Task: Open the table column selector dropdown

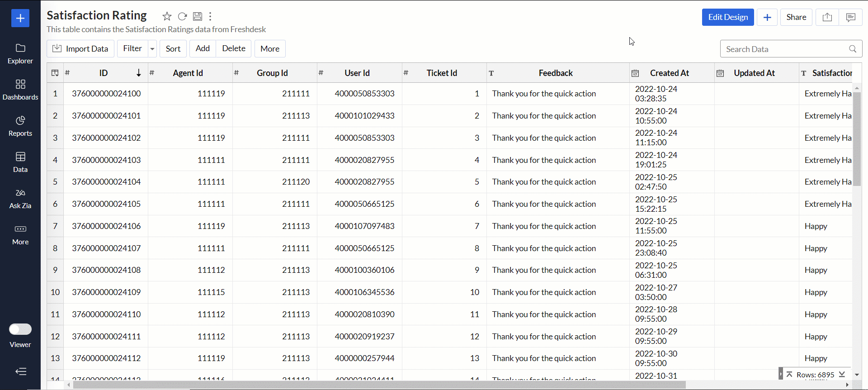Action: point(55,73)
